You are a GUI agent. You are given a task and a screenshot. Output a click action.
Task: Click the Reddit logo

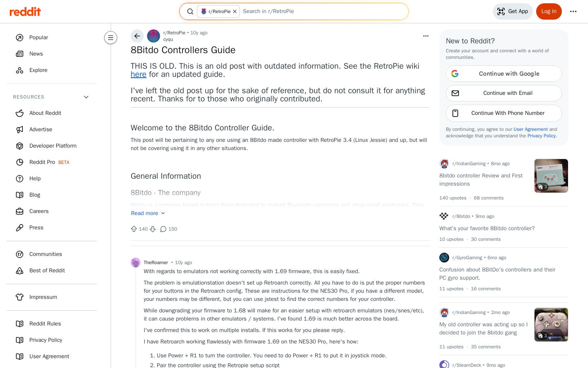click(x=25, y=11)
